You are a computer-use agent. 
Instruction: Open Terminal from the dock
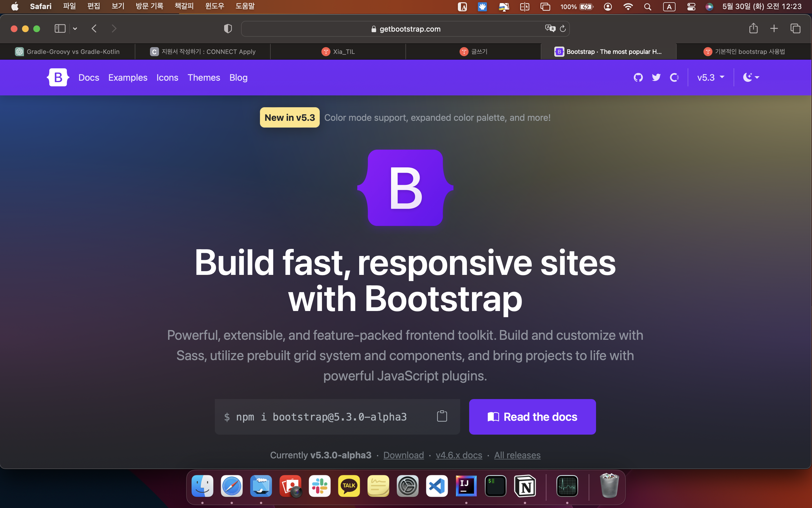click(496, 486)
